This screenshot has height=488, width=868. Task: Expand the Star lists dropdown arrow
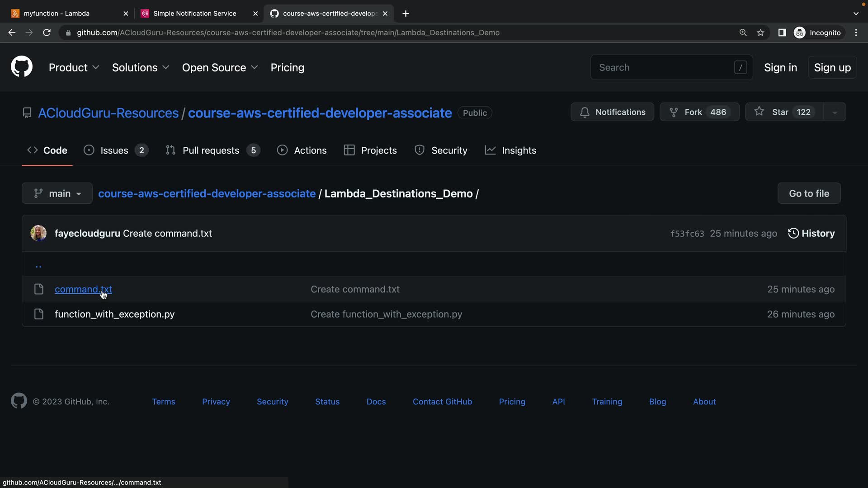coord(835,112)
